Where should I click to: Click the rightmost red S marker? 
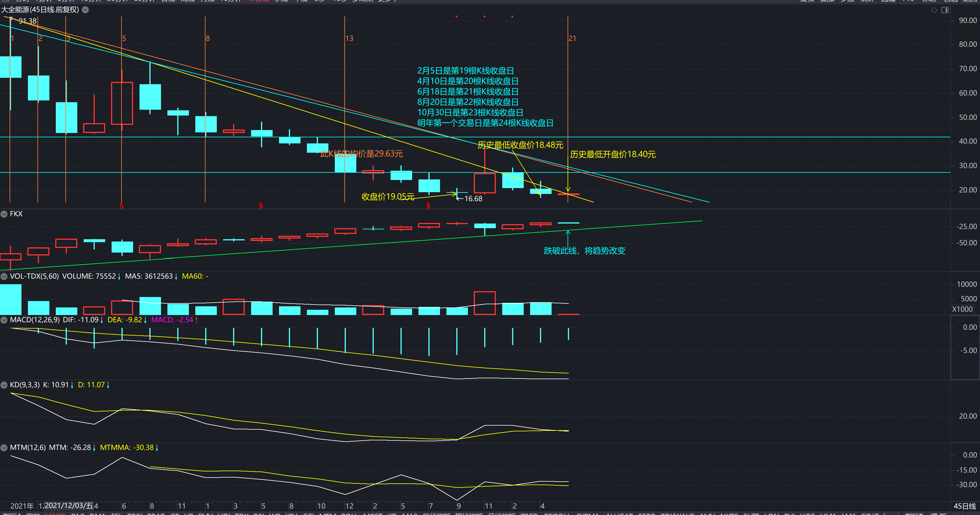tap(428, 206)
